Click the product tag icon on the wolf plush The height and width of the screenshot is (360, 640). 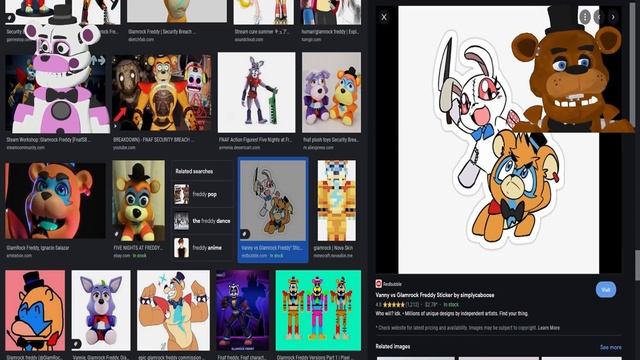point(76,344)
